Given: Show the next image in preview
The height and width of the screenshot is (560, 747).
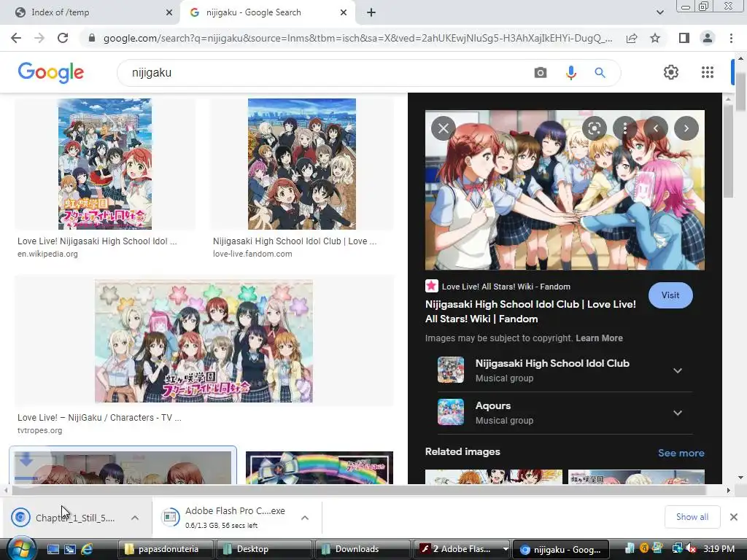Looking at the screenshot, I should 686,128.
